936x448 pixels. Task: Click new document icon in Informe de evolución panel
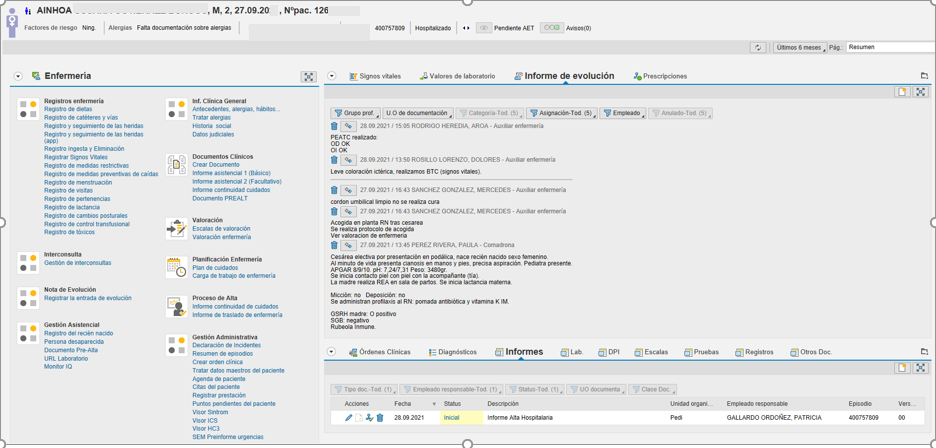tap(902, 92)
